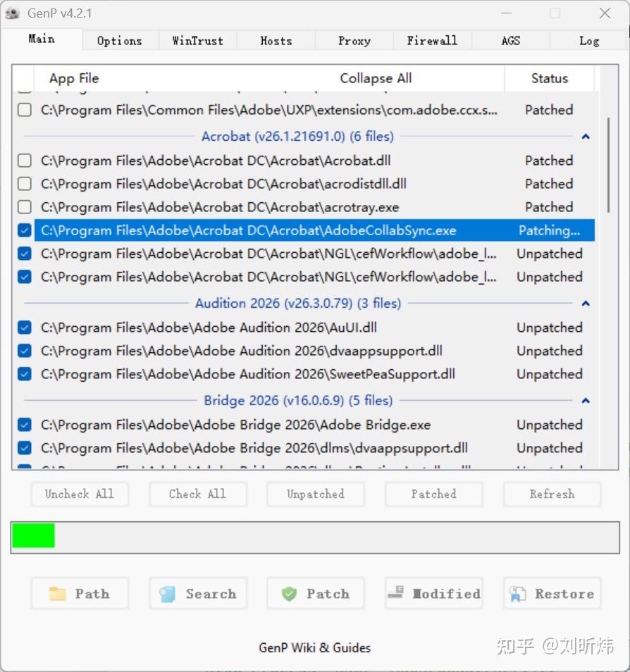This screenshot has width=630, height=672.
Task: Click Patched status of acrotray.exe
Action: click(550, 207)
